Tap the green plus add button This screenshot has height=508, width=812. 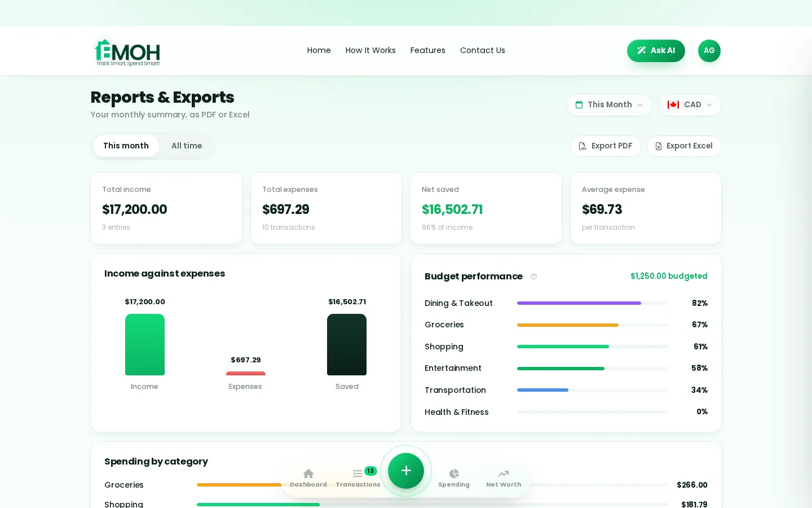coord(406,471)
